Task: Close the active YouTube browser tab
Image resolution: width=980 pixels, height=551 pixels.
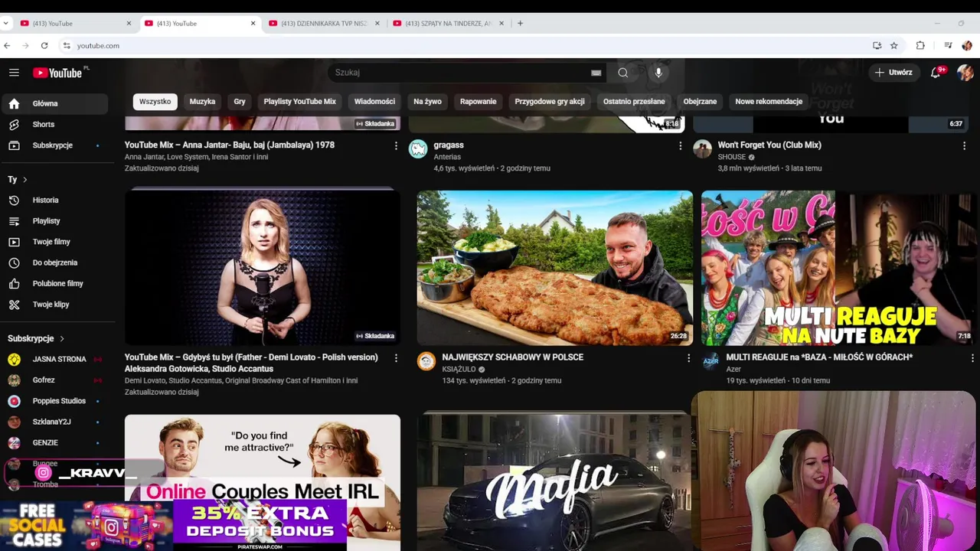Action: 253,24
